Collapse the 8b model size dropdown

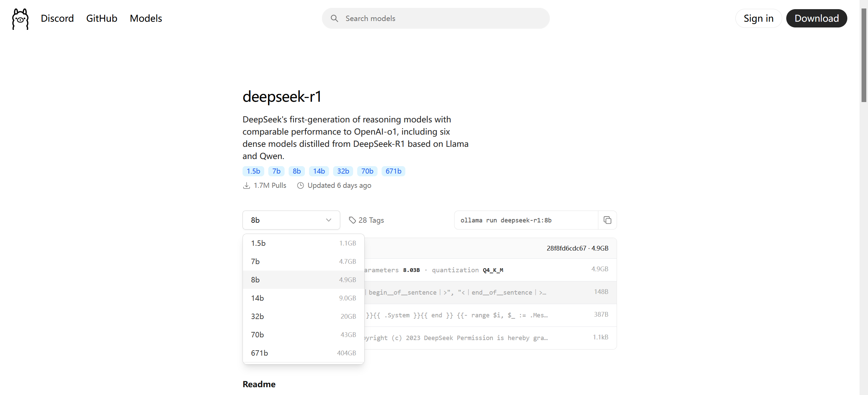pos(291,220)
